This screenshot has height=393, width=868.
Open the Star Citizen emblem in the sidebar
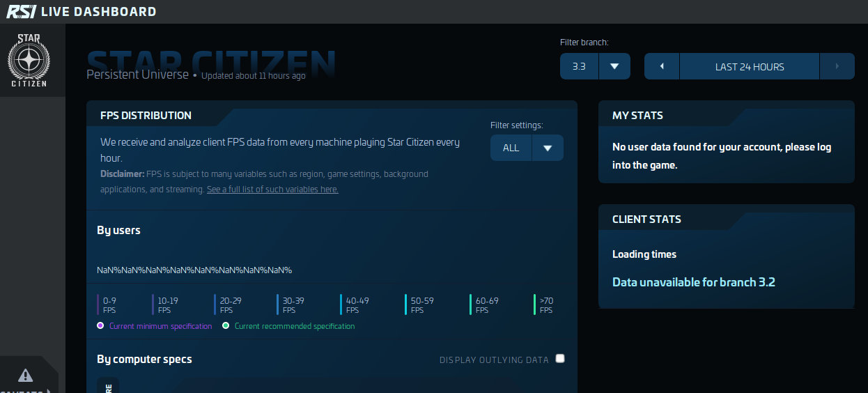pos(29,61)
